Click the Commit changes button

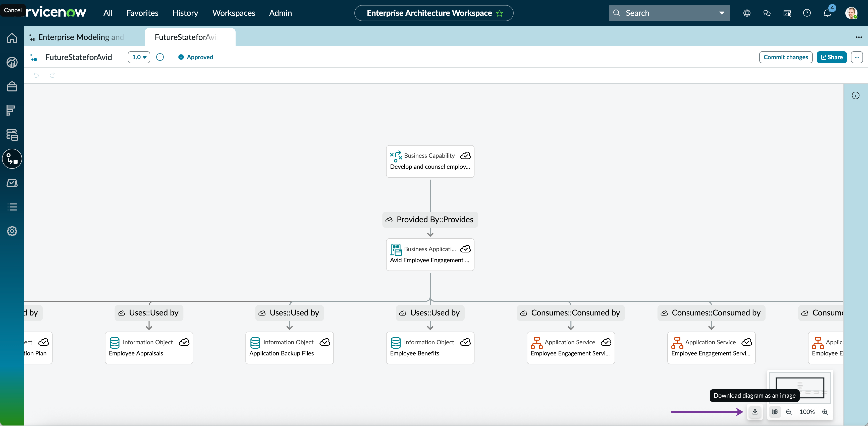pos(785,57)
